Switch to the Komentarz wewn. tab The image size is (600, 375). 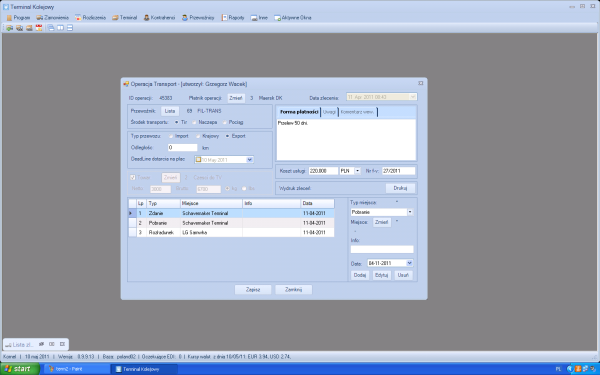[x=357, y=112]
